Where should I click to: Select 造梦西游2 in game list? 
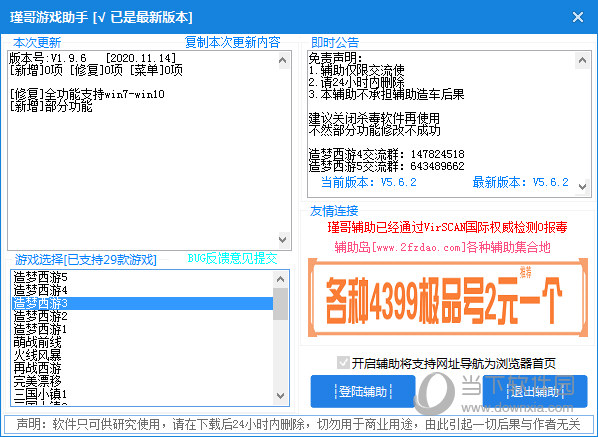pos(142,316)
